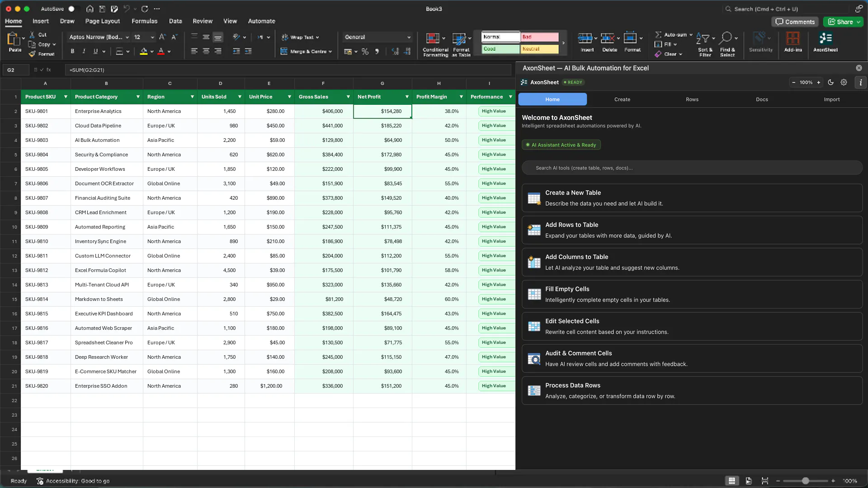Select the Add Rows to Table card
The height and width of the screenshot is (488, 868).
coord(692,230)
